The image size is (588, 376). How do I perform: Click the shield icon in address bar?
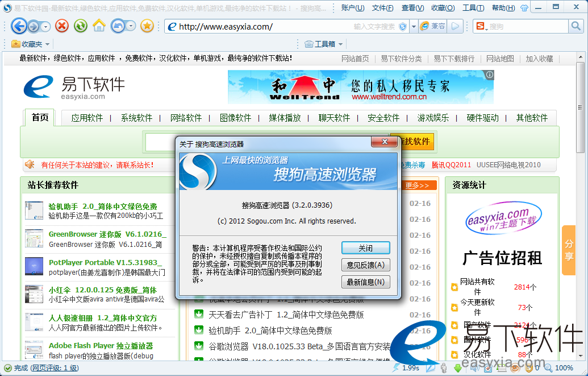tap(403, 26)
